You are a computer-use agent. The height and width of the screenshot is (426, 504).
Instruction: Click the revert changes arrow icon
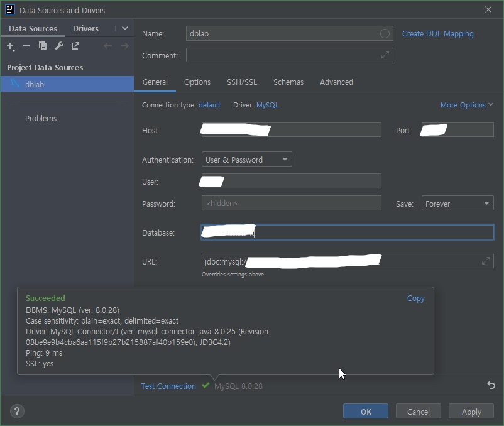(x=491, y=385)
